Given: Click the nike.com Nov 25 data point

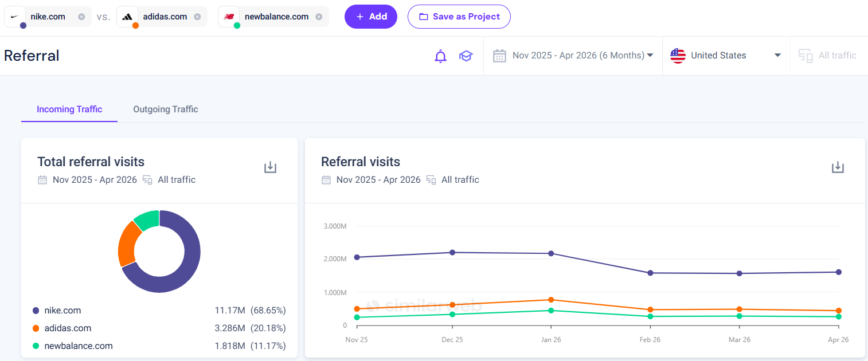Looking at the screenshot, I should pyautogui.click(x=357, y=257).
